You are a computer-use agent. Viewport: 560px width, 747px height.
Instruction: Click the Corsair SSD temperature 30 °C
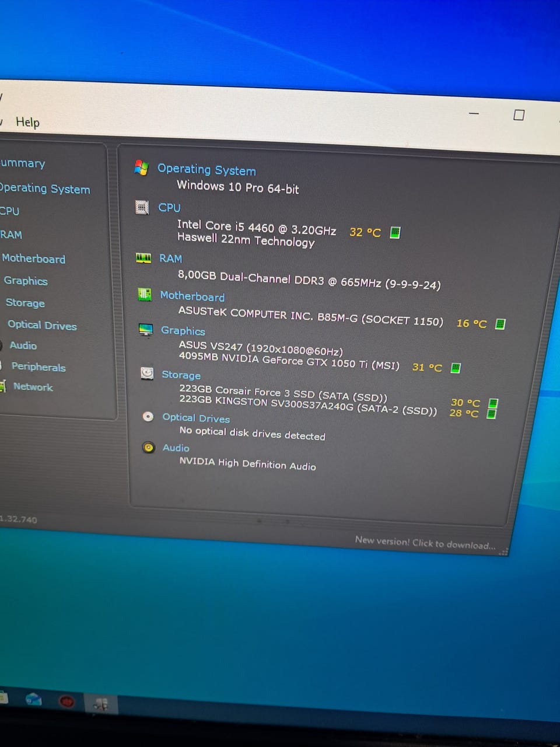coord(465,403)
